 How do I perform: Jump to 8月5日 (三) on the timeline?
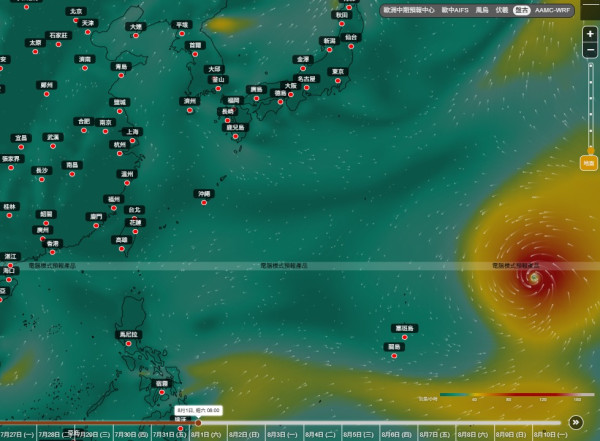tap(358, 434)
